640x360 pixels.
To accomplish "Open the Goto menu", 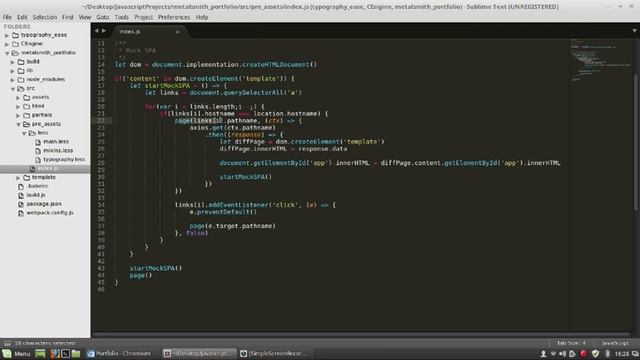I will (102, 17).
